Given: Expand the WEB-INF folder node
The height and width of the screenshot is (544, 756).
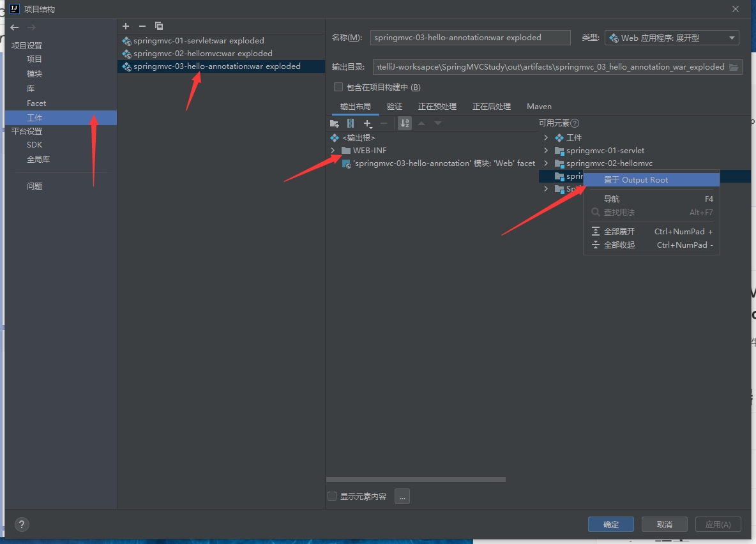Looking at the screenshot, I should click(333, 151).
